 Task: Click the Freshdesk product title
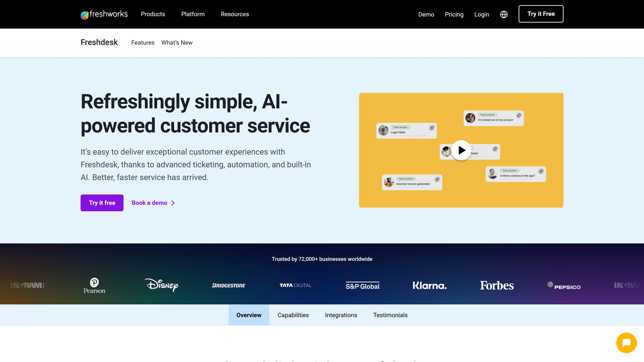pos(99,42)
